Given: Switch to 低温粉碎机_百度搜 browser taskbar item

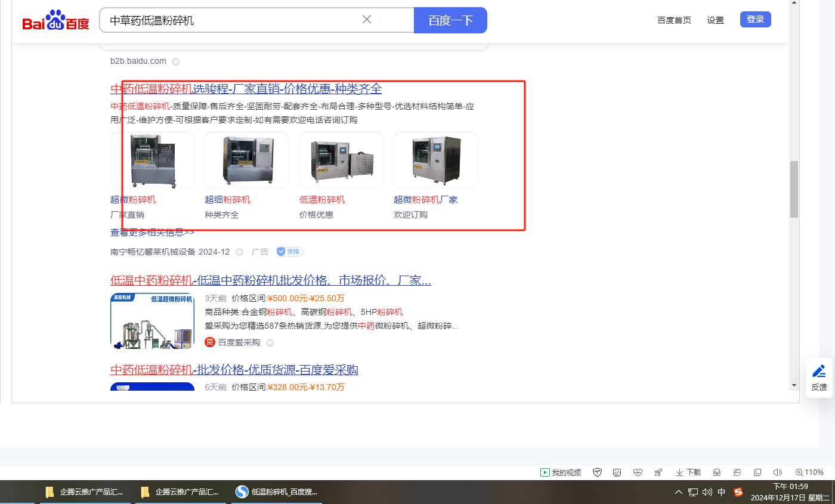Looking at the screenshot, I should click(x=277, y=492).
